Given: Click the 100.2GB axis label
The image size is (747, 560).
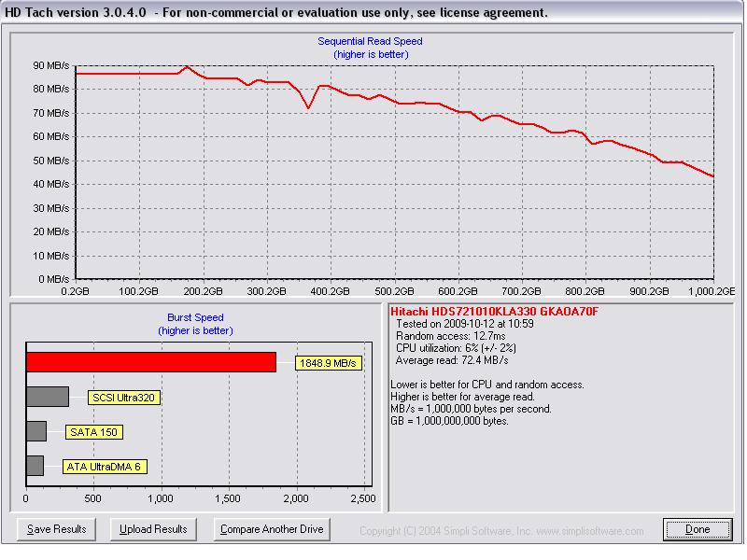Looking at the screenshot, I should [x=138, y=291].
